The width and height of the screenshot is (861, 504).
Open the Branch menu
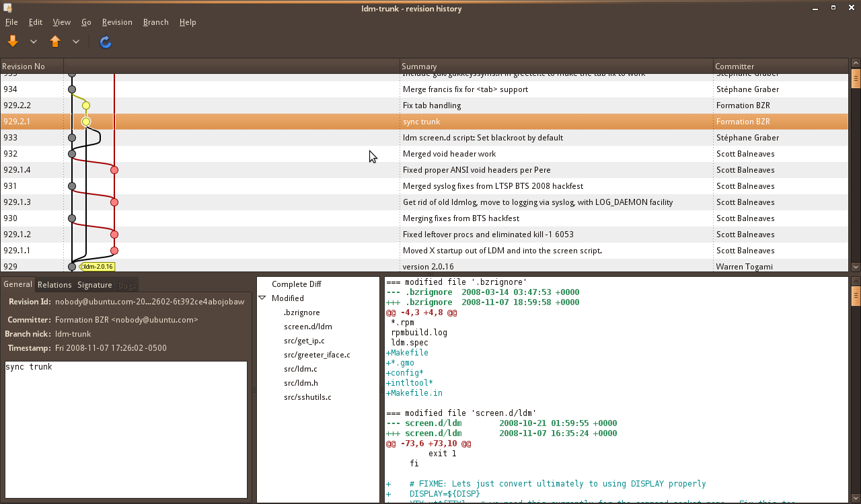(155, 22)
